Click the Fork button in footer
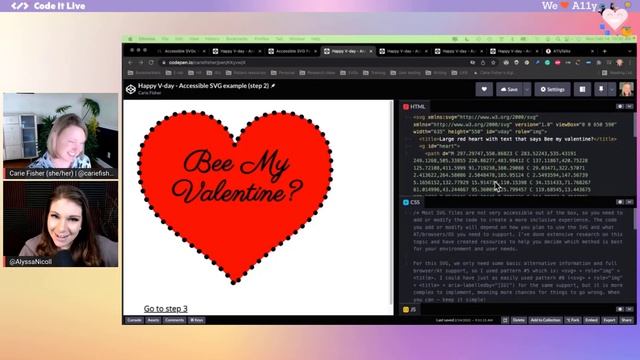This screenshot has width=640, height=360. [x=573, y=320]
